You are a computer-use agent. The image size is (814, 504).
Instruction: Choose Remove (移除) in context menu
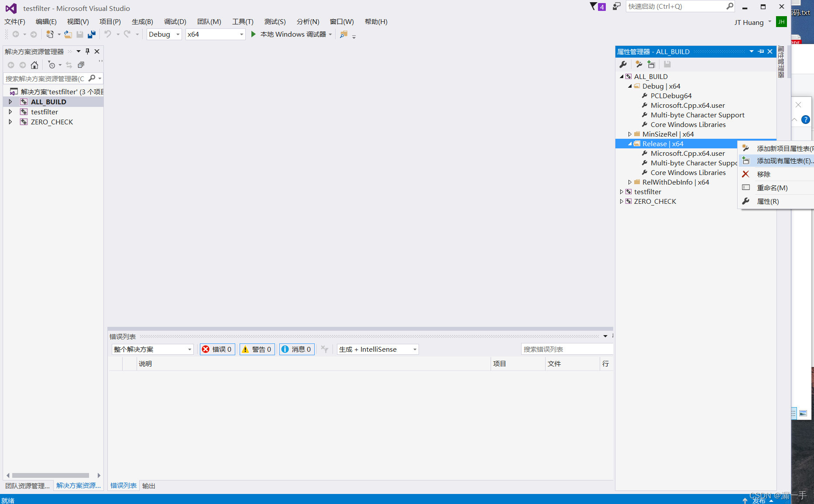pos(776,174)
